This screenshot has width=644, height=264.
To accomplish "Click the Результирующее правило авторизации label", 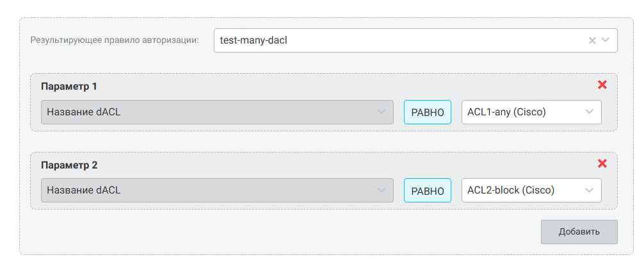I will click(x=115, y=40).
